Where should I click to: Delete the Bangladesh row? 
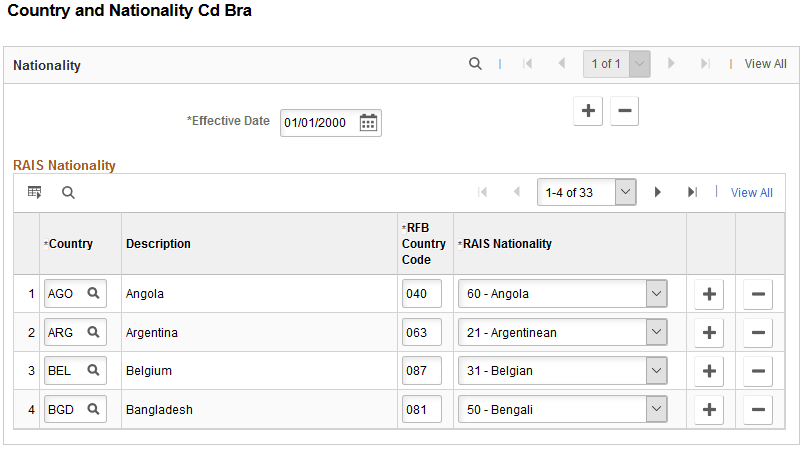pyautogui.click(x=758, y=409)
